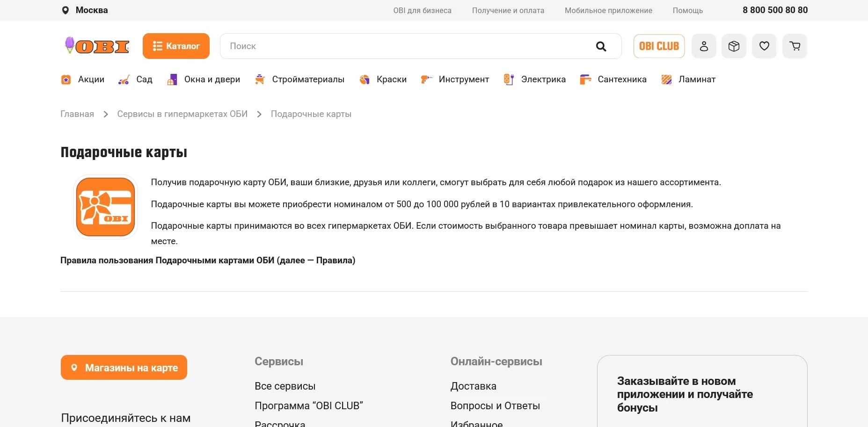Click the OBI gift card thumbnail

coord(105,207)
